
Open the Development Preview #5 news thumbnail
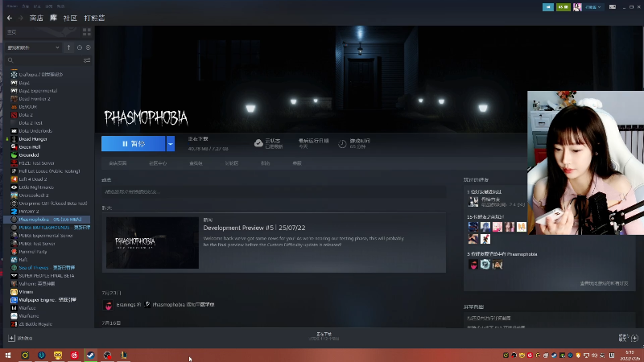tap(152, 243)
